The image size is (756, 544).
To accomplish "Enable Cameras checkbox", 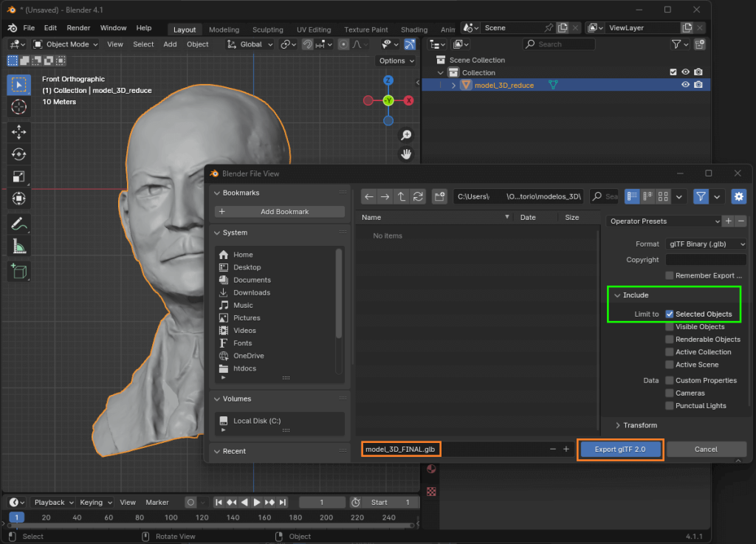I will click(669, 393).
